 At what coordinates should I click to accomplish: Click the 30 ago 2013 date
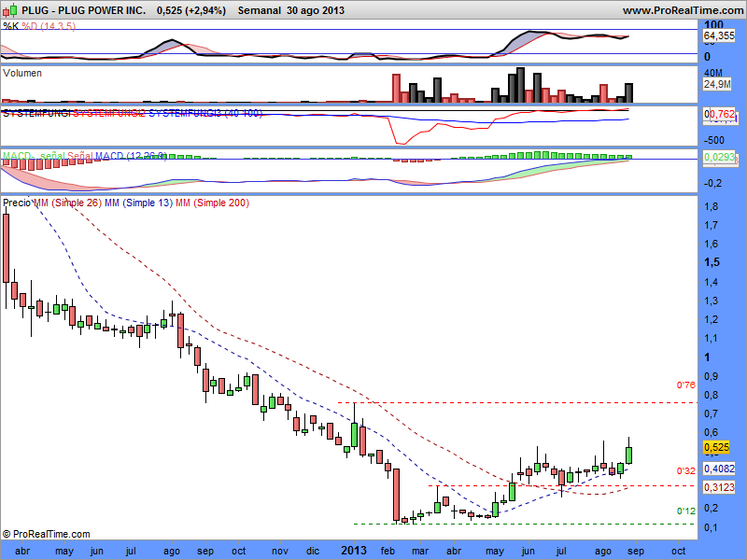[316, 10]
